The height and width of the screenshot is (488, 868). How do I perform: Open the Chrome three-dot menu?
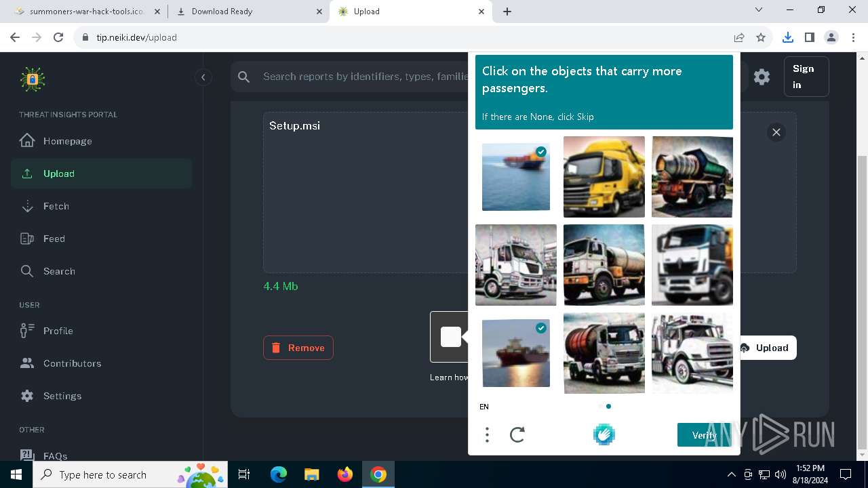[x=852, y=37]
